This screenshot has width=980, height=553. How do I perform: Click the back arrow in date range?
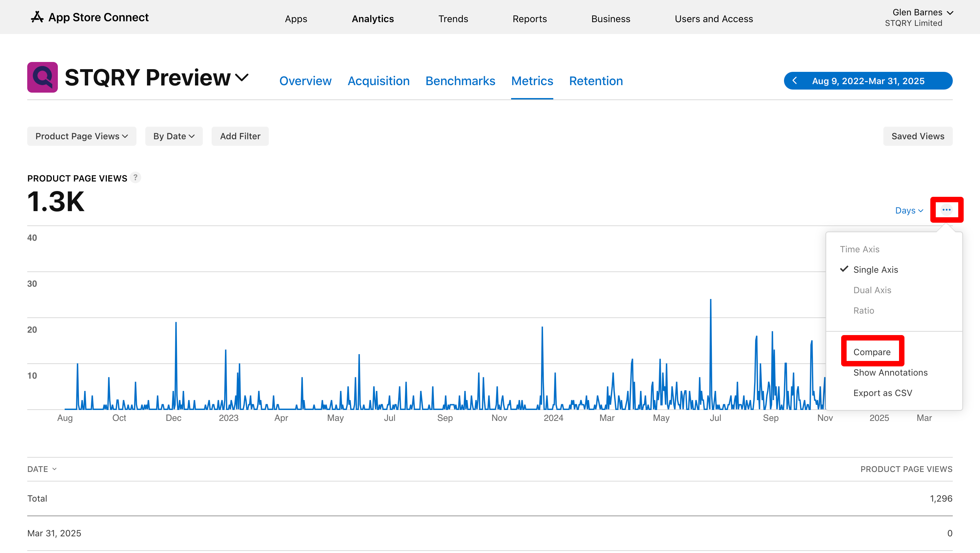tap(794, 81)
